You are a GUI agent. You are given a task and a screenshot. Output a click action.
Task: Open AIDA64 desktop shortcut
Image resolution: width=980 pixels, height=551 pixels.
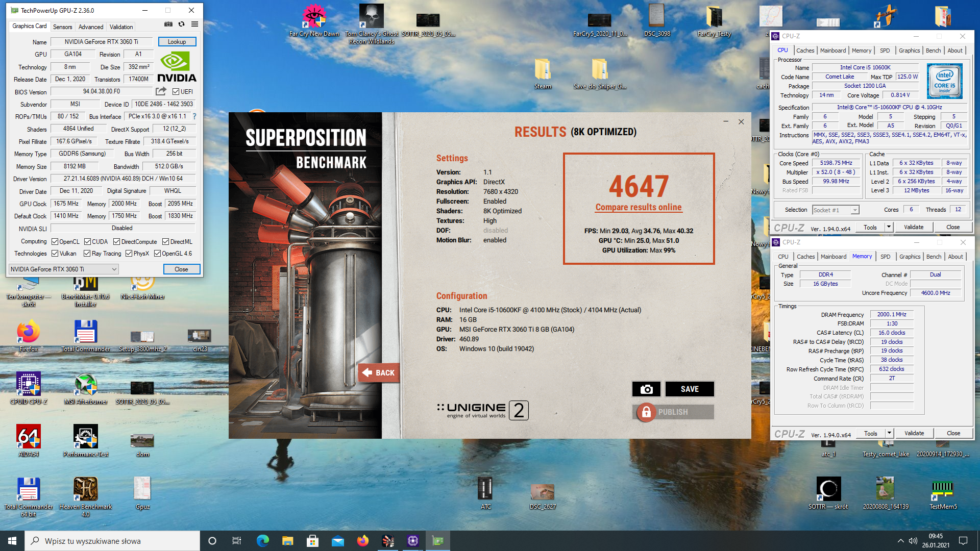pos(29,441)
